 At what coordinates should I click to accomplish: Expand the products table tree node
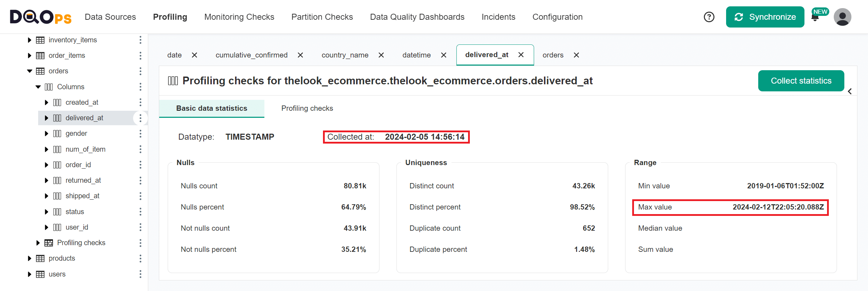(30, 259)
